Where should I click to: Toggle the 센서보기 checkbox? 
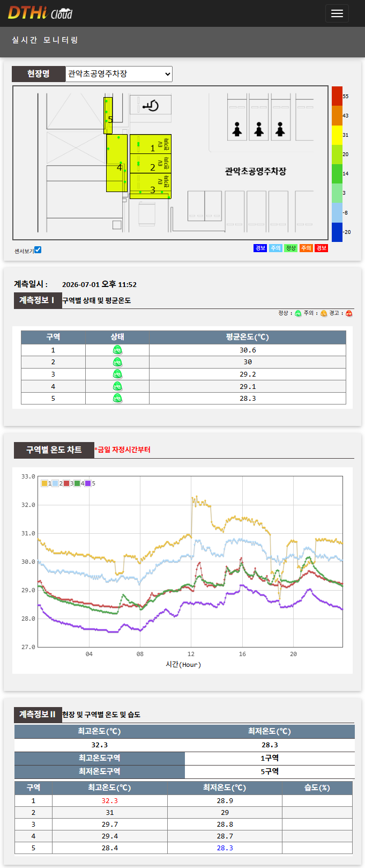(x=38, y=250)
